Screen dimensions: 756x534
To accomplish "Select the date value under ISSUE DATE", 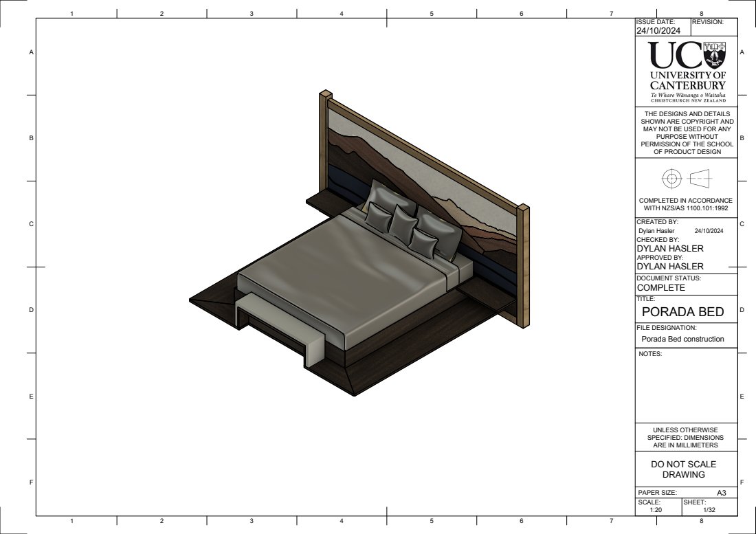I will (x=658, y=31).
